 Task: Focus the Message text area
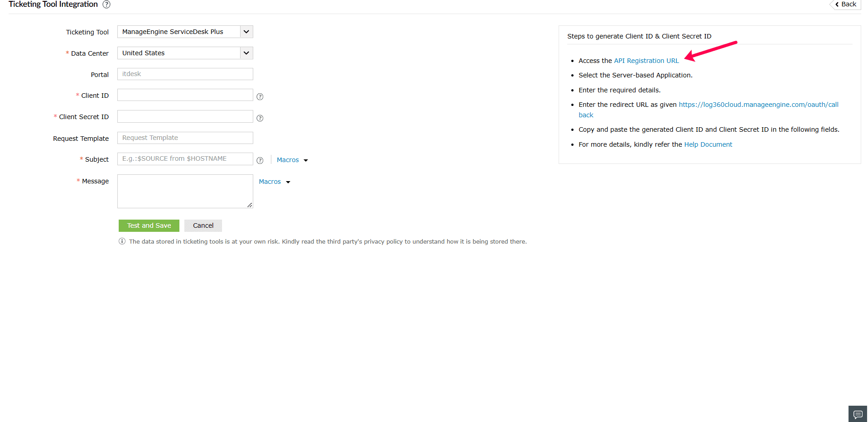coord(185,192)
